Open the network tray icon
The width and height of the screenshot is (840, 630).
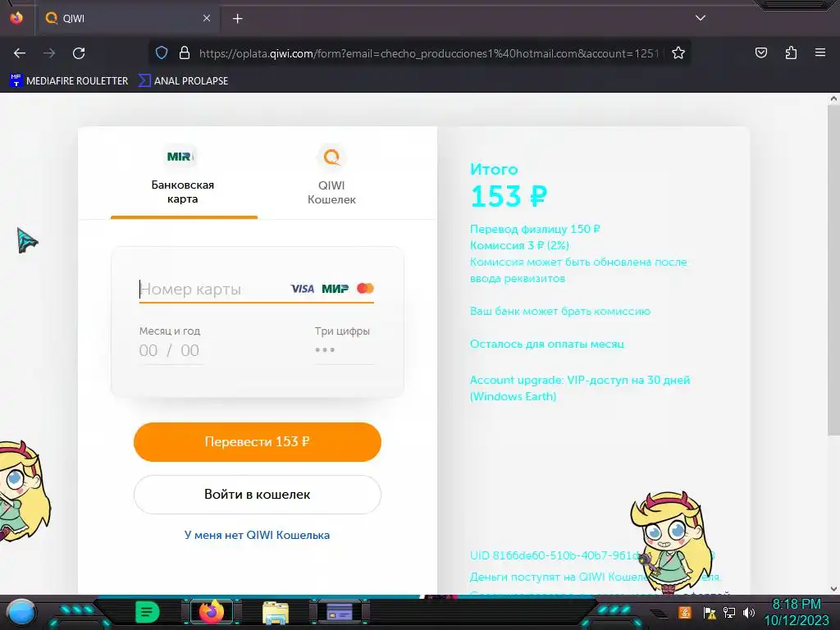tap(729, 612)
